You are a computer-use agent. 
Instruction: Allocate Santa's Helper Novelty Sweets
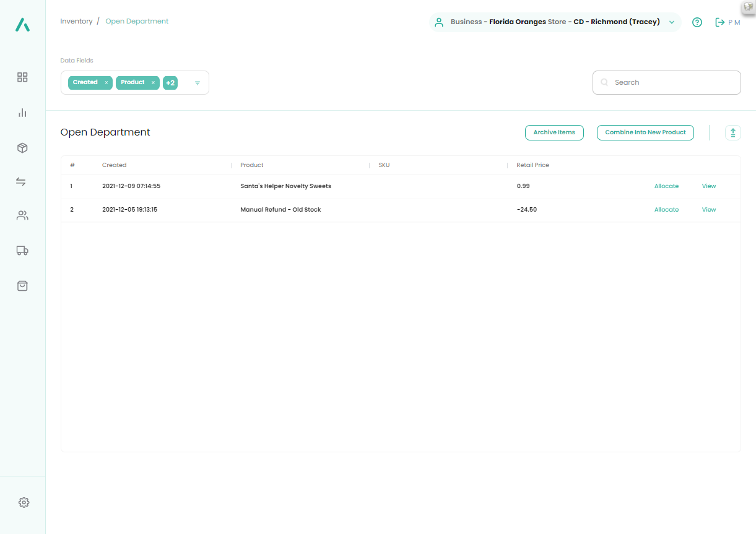coord(666,186)
